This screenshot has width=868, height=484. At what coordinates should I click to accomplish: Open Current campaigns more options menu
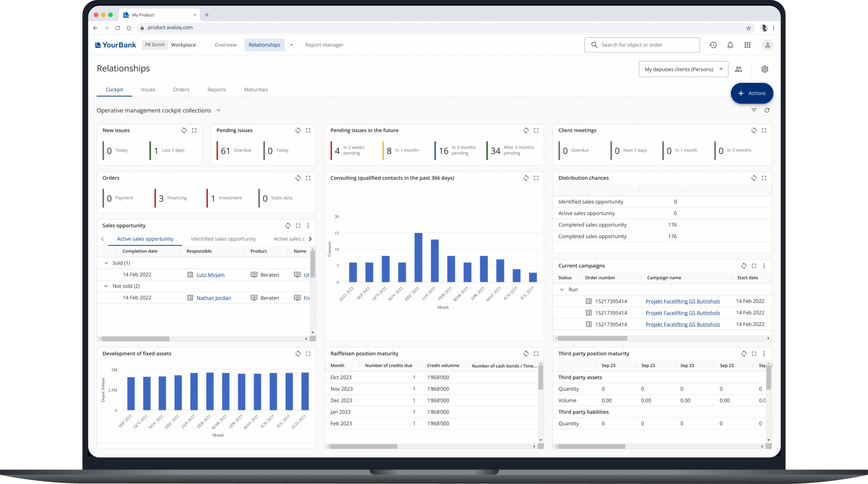pos(764,266)
